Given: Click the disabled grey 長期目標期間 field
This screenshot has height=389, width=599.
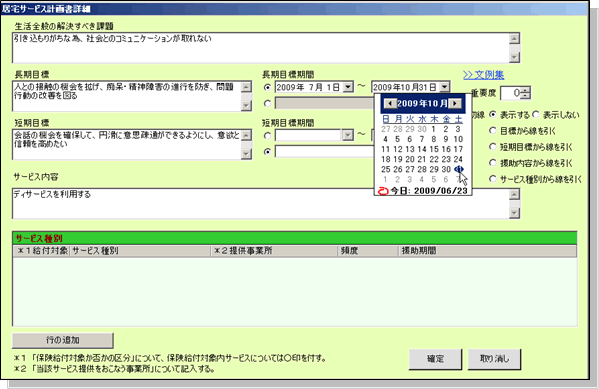Looking at the screenshot, I should click(324, 104).
